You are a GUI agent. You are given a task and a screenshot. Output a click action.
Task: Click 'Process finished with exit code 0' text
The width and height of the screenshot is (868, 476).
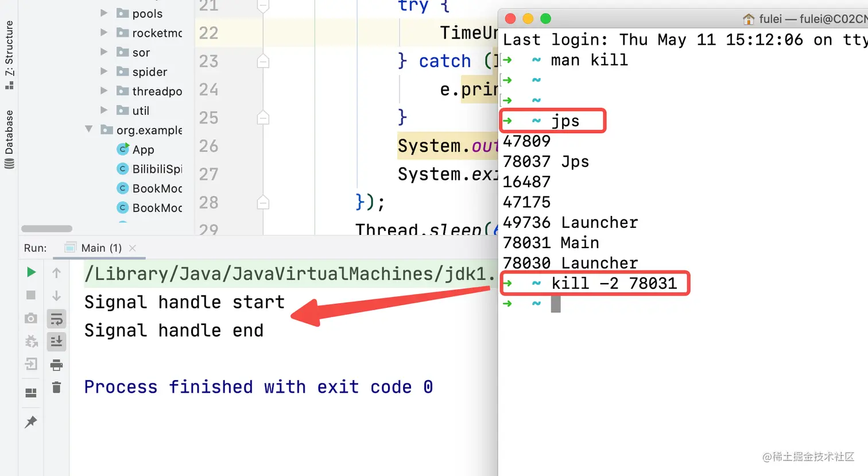click(x=258, y=387)
